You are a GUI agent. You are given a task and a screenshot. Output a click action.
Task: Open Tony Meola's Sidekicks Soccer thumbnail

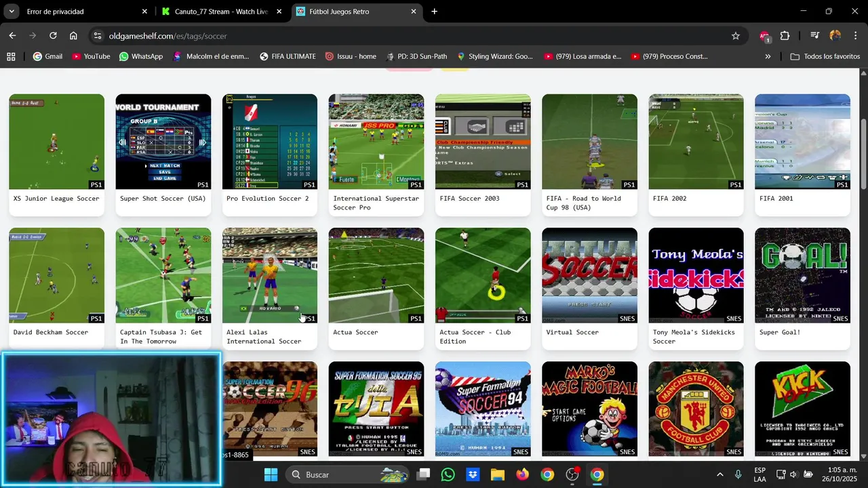pyautogui.click(x=696, y=275)
